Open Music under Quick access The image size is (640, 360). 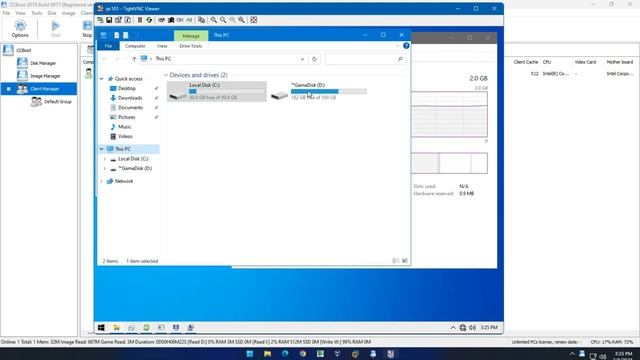point(124,127)
